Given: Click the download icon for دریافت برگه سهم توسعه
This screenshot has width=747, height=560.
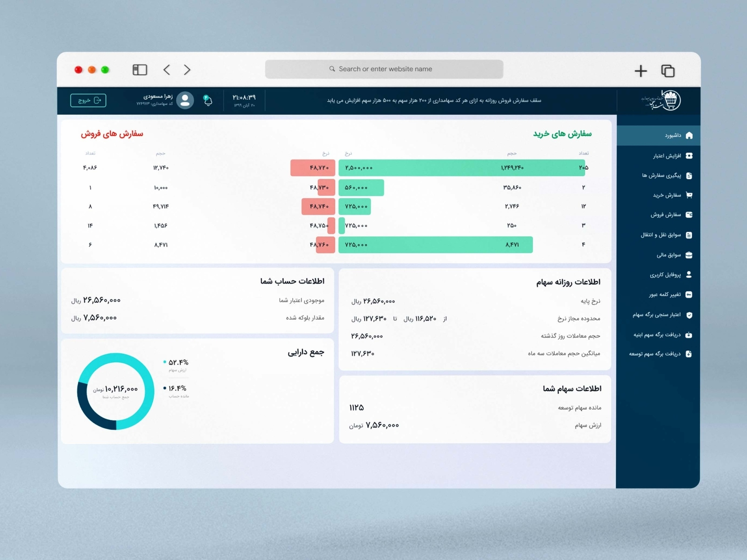Looking at the screenshot, I should point(690,354).
